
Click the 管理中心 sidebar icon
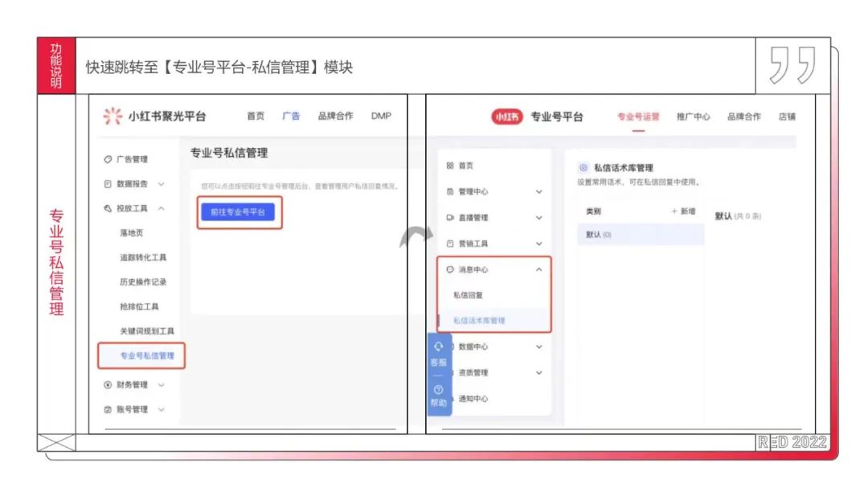[x=450, y=191]
